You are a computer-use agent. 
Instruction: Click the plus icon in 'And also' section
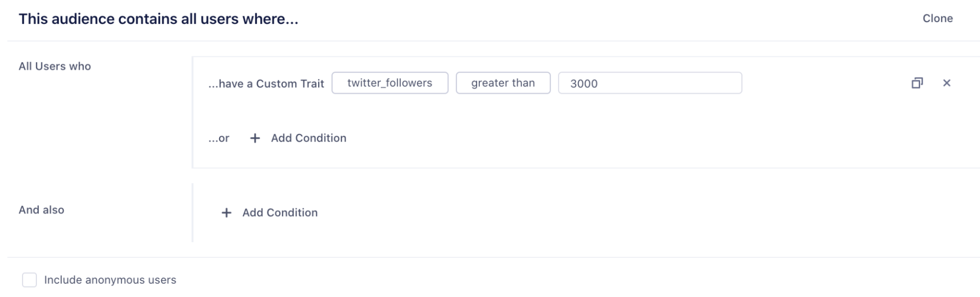(x=226, y=213)
